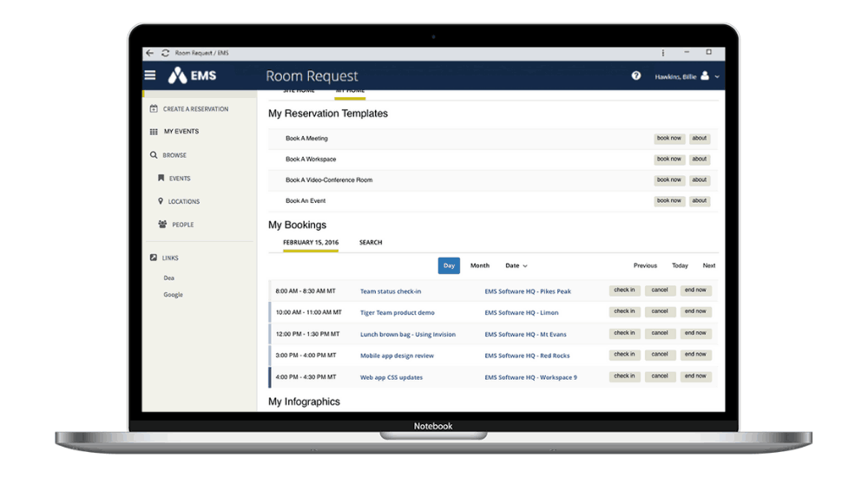Screen dimensions: 868x477
Task: Check in to Team status check-in
Action: pos(624,291)
